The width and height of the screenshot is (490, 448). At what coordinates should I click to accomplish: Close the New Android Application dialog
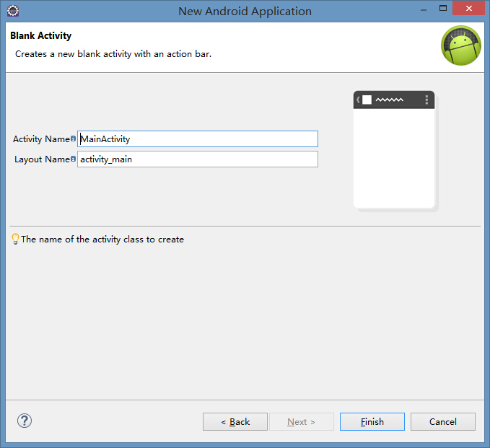(469, 9)
